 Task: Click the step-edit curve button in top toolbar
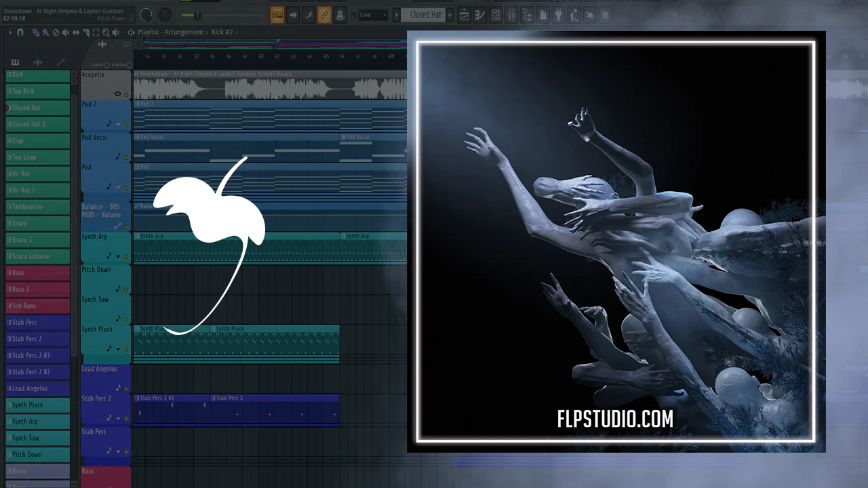(309, 15)
